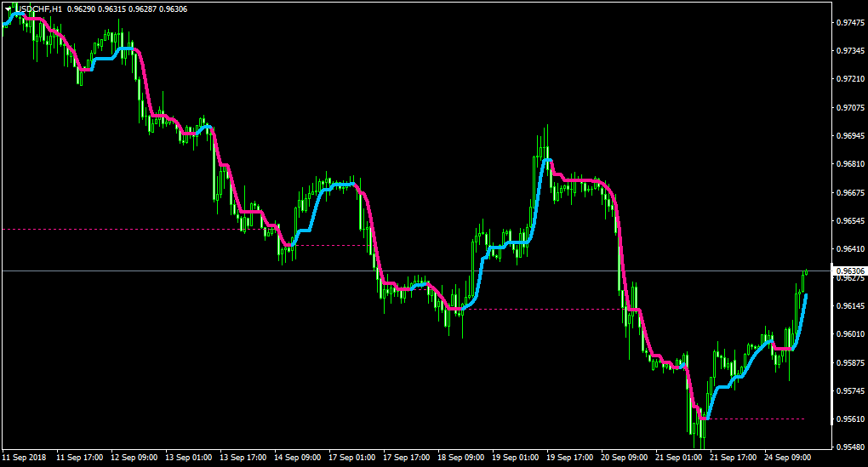Click the 19 Sep 17:00 time label
The height and width of the screenshot is (467, 868).
click(569, 458)
